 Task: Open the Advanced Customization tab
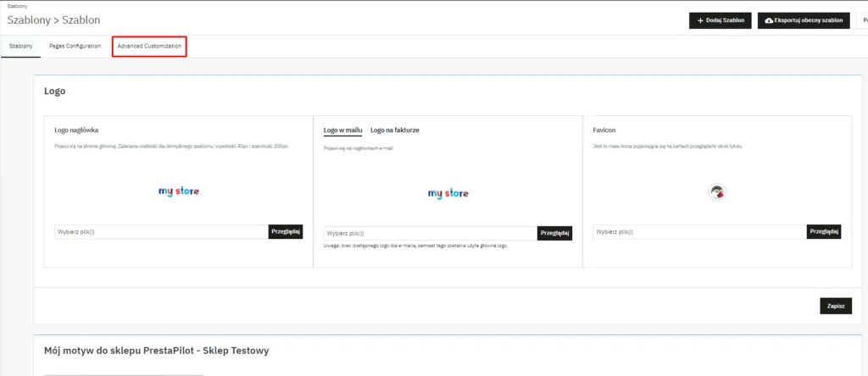(x=149, y=46)
